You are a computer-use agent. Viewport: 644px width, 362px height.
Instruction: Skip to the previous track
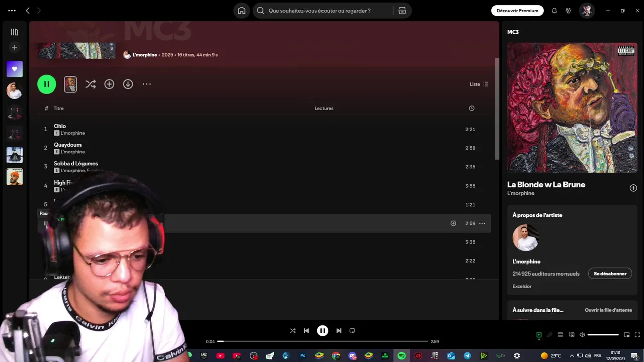point(306,331)
